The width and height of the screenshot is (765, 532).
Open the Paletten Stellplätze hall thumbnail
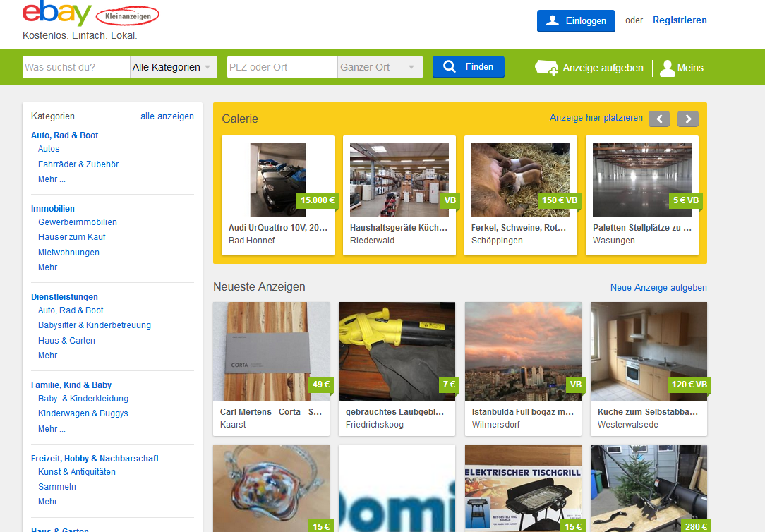642,180
